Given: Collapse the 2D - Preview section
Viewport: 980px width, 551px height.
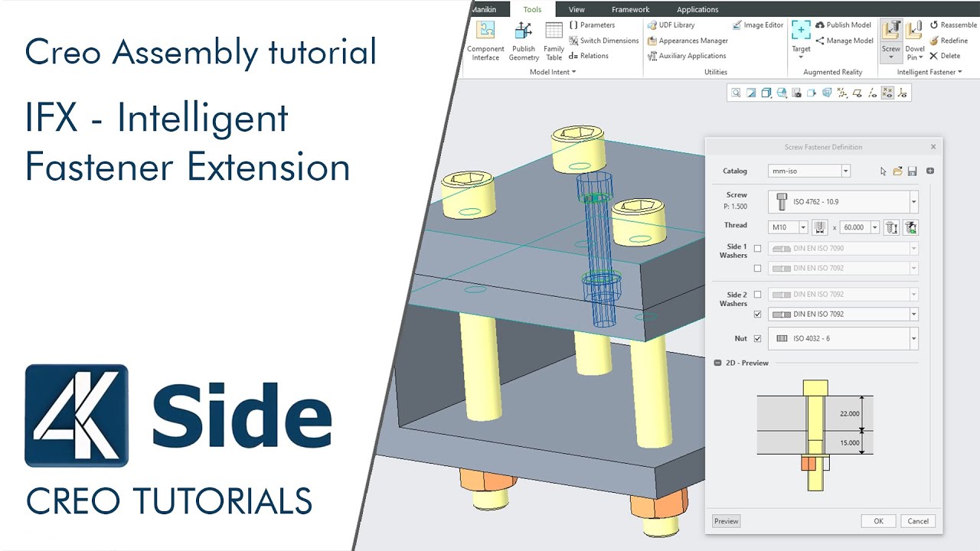Looking at the screenshot, I should (717, 363).
